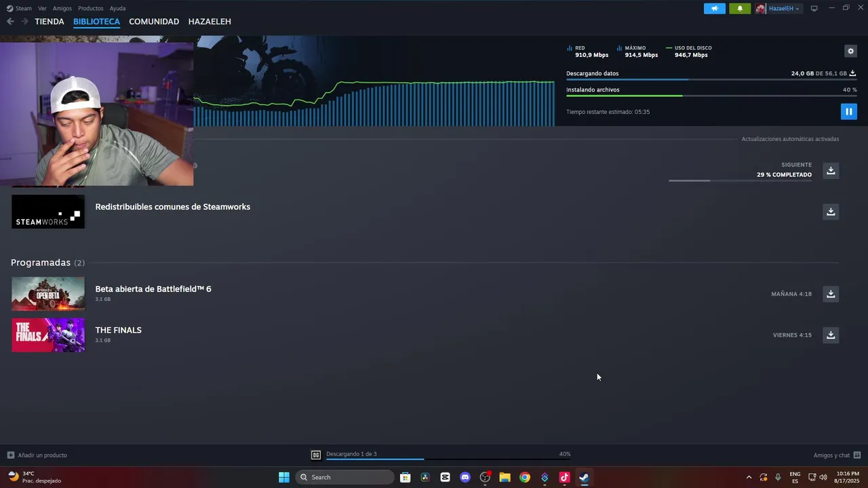Click download icon for Redistribuibles comunes de Steamworks
Viewport: 868px width, 488px height.
coord(831,211)
